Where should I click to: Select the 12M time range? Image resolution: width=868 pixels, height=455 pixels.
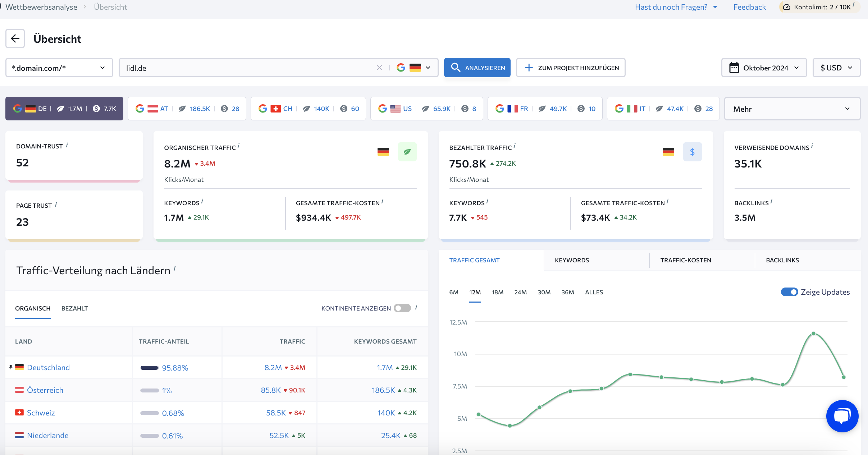475,292
